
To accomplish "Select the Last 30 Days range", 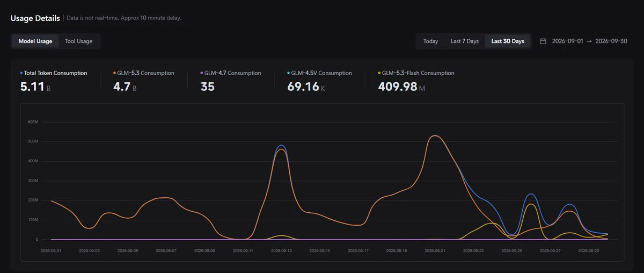I will click(508, 41).
